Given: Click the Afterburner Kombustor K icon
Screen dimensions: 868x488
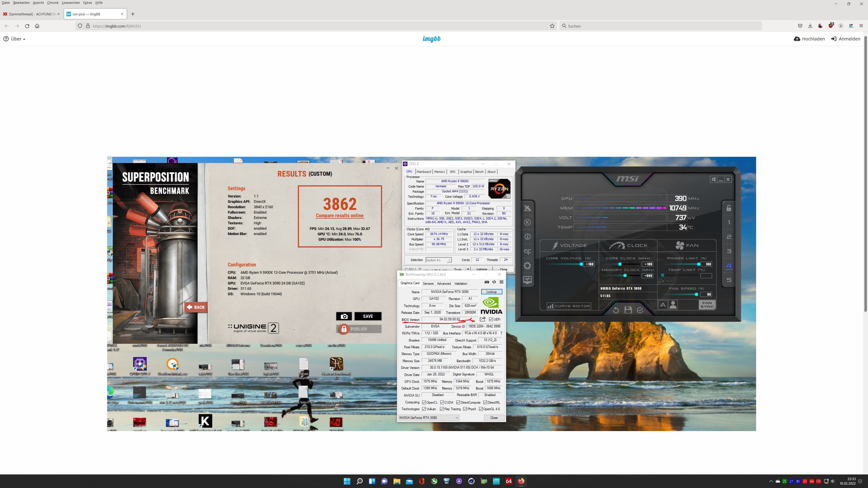Looking at the screenshot, I should (x=527, y=222).
